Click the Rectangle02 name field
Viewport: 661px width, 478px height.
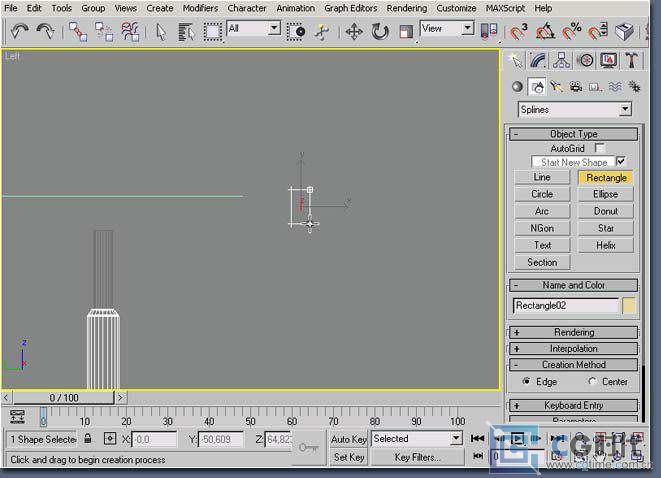click(x=566, y=306)
